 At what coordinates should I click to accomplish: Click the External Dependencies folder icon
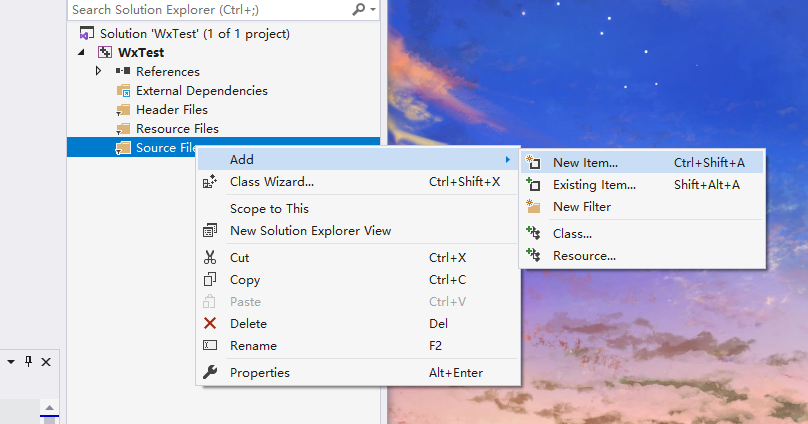(x=123, y=91)
